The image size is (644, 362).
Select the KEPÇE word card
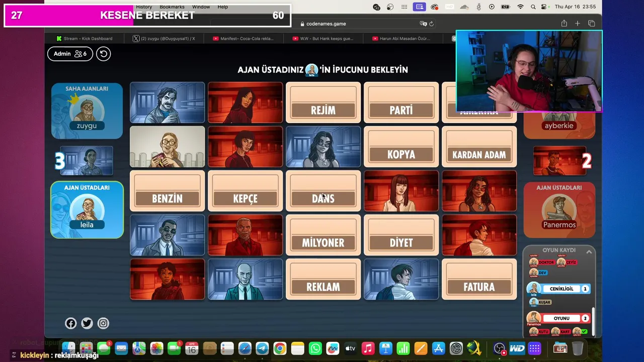click(245, 191)
